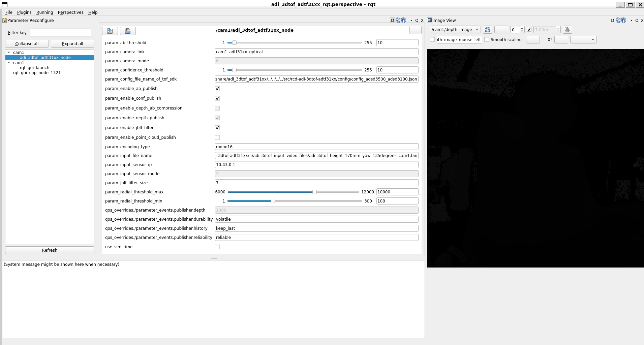Disable param_enable_ab_publish checkbox
644x345 pixels.
(x=217, y=89)
